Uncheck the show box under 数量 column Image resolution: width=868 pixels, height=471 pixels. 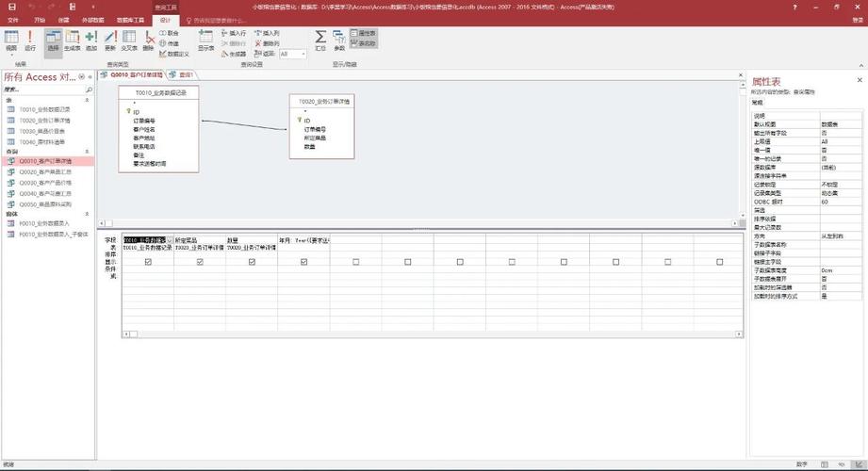pyautogui.click(x=252, y=262)
